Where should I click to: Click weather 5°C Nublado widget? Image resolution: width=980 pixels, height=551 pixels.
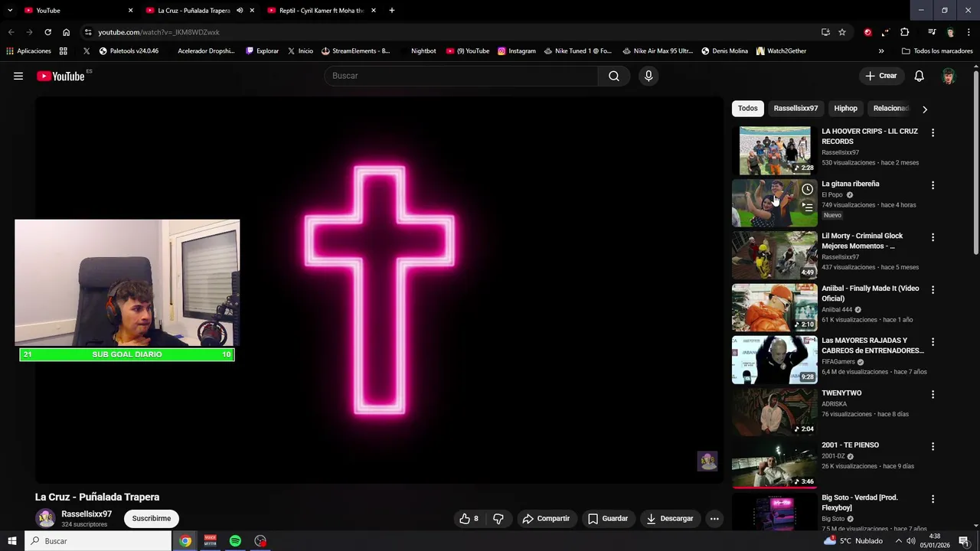pos(853,541)
